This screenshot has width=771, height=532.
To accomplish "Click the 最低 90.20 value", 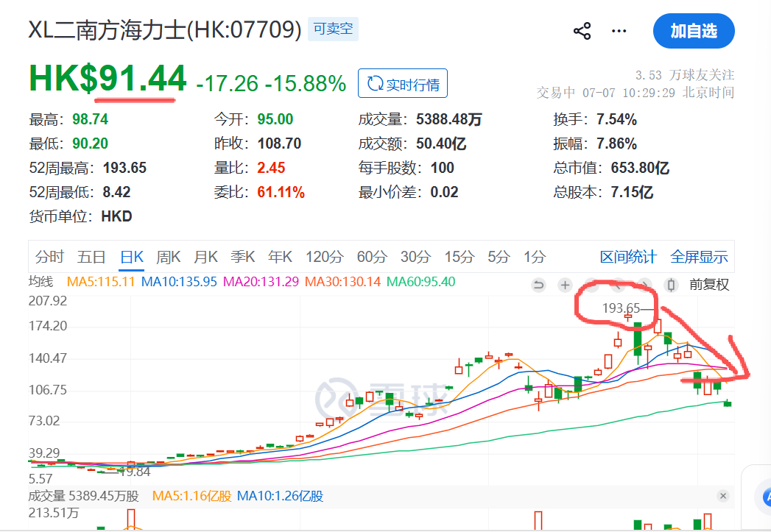I will (91, 143).
